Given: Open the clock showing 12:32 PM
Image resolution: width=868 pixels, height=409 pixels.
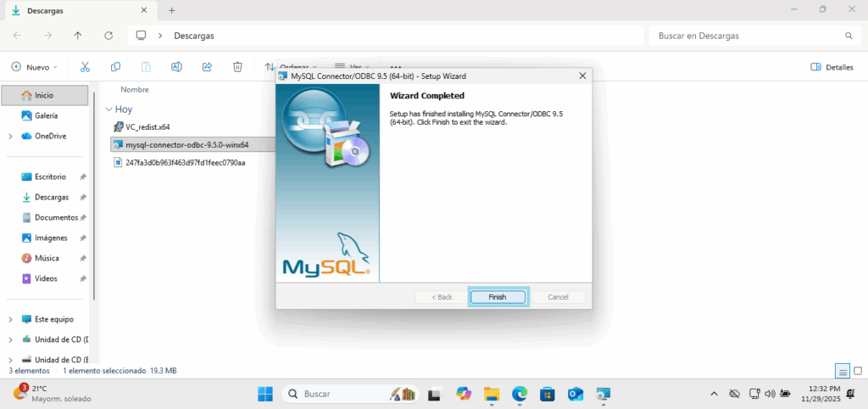Looking at the screenshot, I should pos(821,394).
